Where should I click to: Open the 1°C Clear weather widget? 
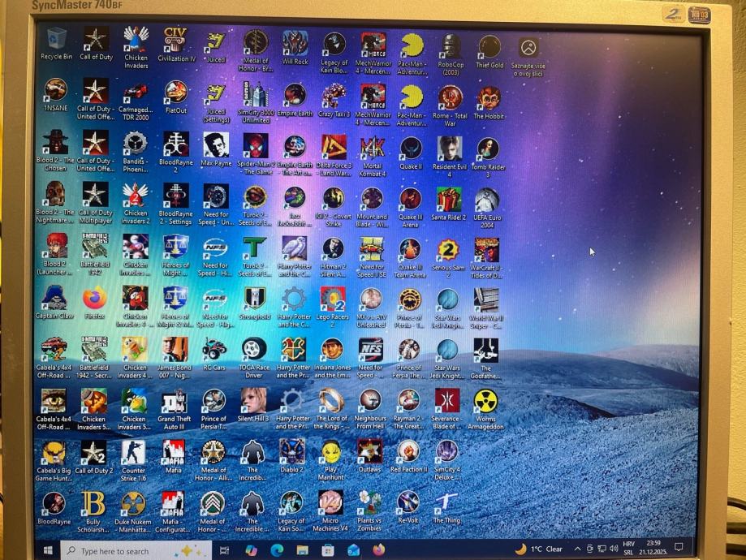tap(539, 549)
